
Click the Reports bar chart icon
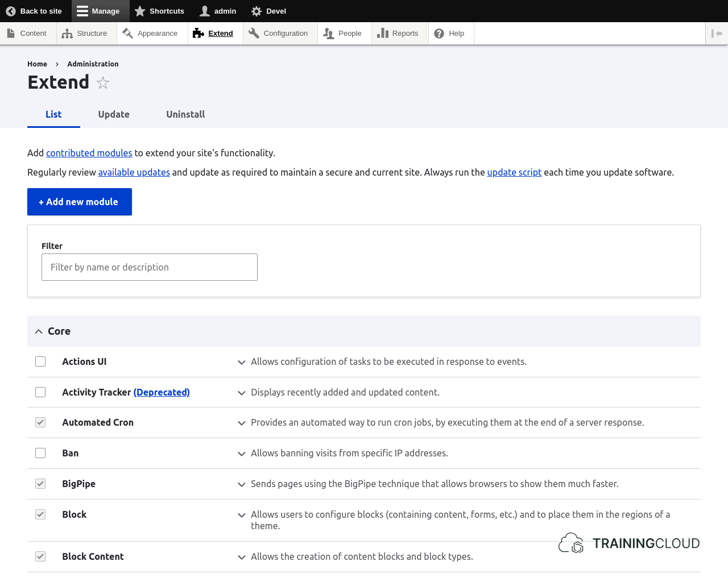(x=383, y=34)
